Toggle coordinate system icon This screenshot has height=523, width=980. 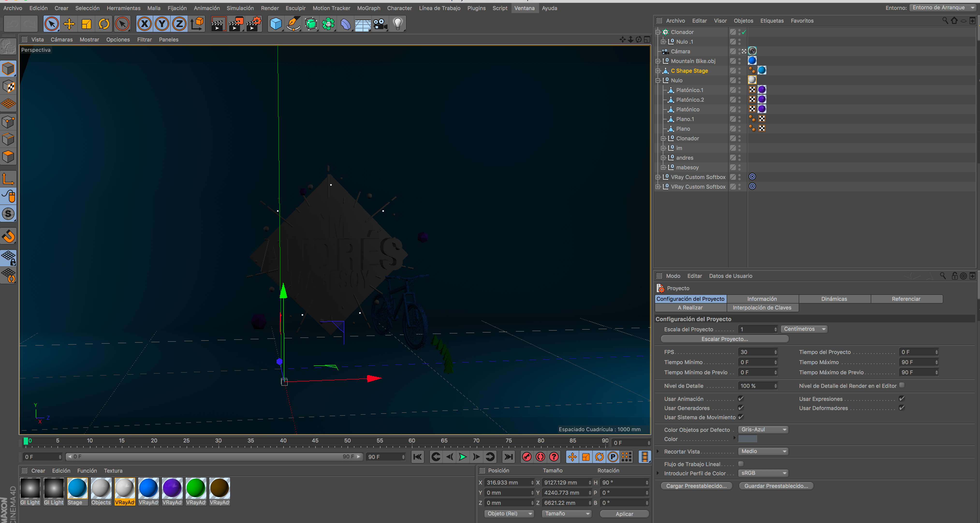click(x=197, y=24)
